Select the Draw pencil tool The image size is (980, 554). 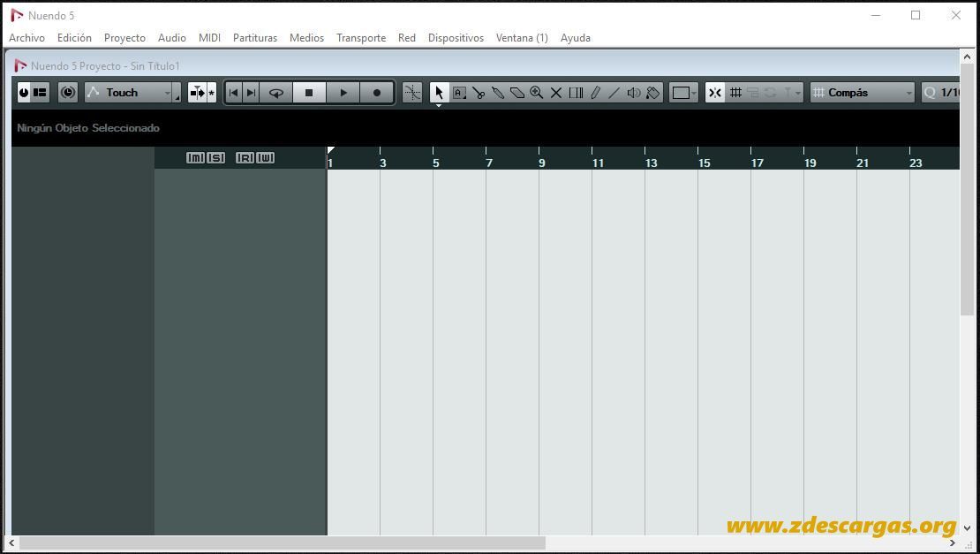coord(595,93)
